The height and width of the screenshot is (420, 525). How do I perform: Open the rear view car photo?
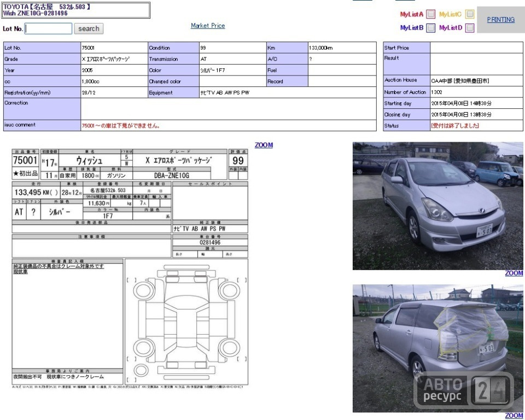pyautogui.click(x=437, y=348)
